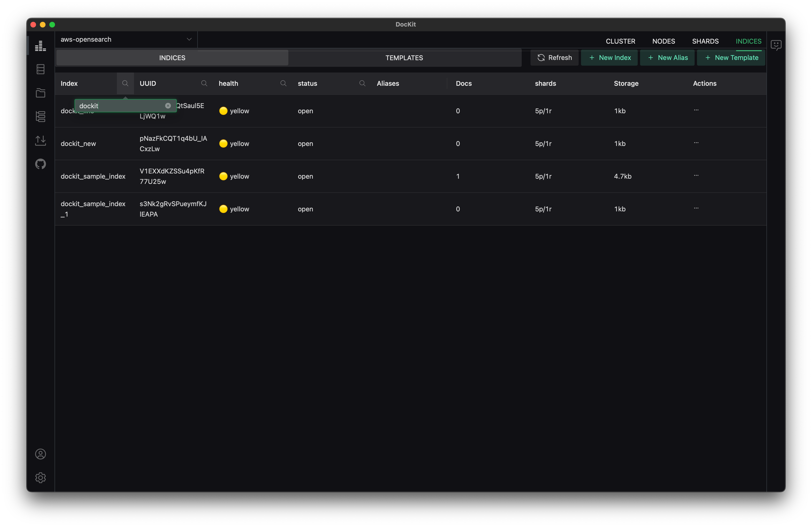812x527 pixels.
Task: Switch to the TEMPLATES tab
Action: point(404,58)
